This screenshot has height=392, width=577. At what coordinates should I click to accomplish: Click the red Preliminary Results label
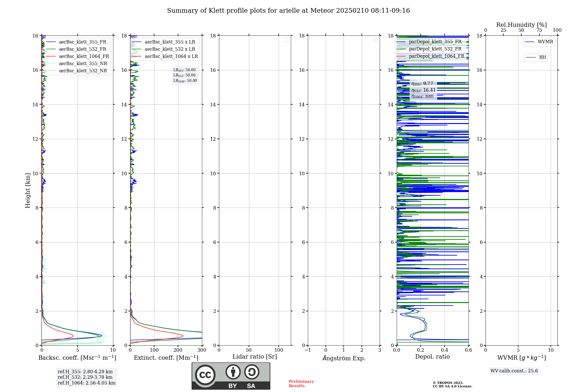tap(301, 384)
